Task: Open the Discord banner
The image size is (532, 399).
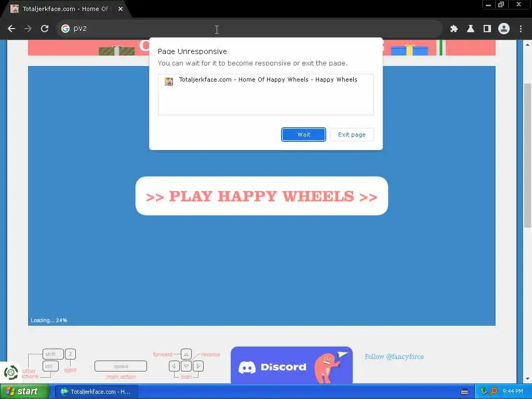Action: 291,365
